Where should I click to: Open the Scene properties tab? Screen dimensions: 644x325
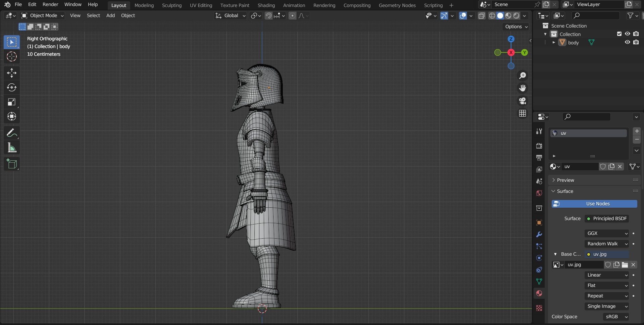539,181
